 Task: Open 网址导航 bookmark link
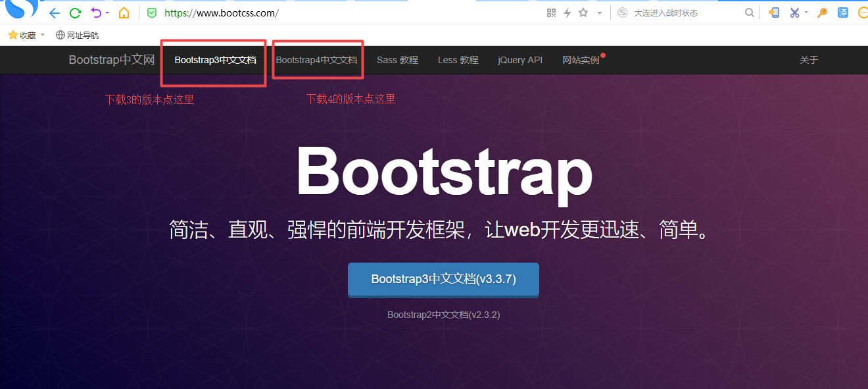pyautogui.click(x=78, y=35)
